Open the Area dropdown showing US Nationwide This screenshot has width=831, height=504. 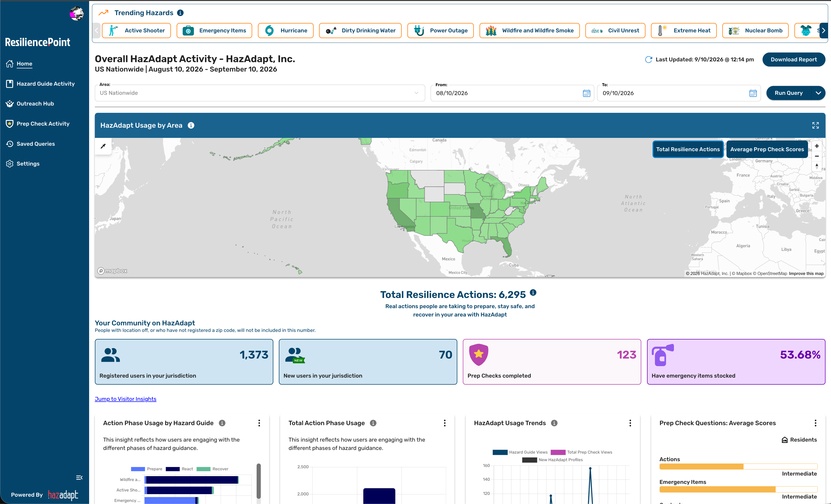point(260,93)
